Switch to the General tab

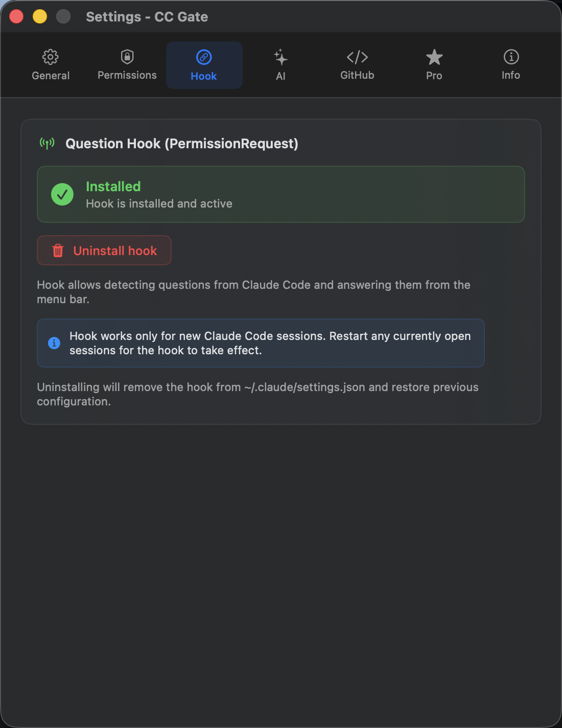pos(51,65)
